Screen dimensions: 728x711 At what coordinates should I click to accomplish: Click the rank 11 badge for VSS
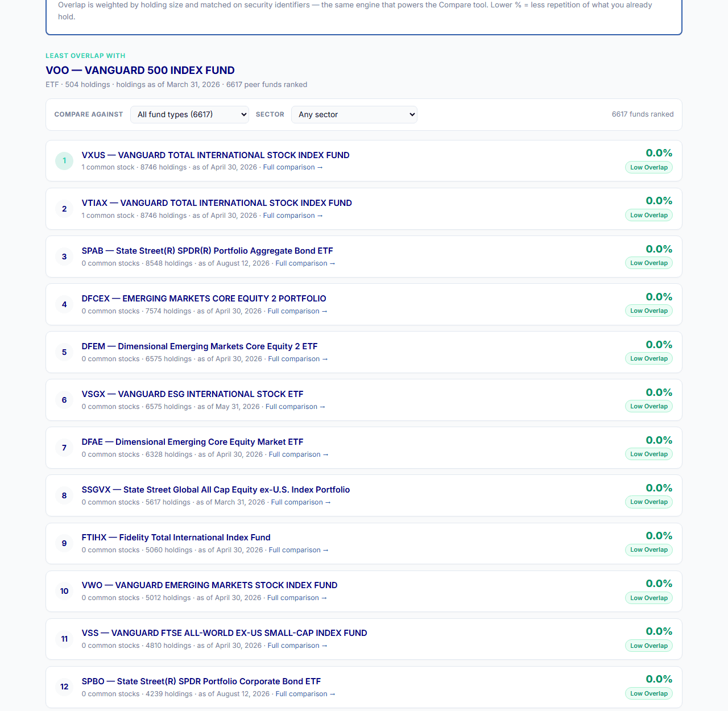[x=64, y=639]
